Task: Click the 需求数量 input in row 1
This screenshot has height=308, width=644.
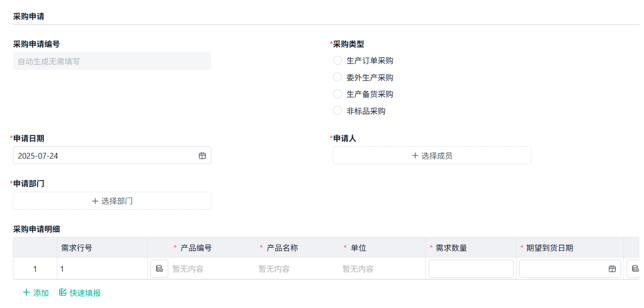Action: point(471,268)
